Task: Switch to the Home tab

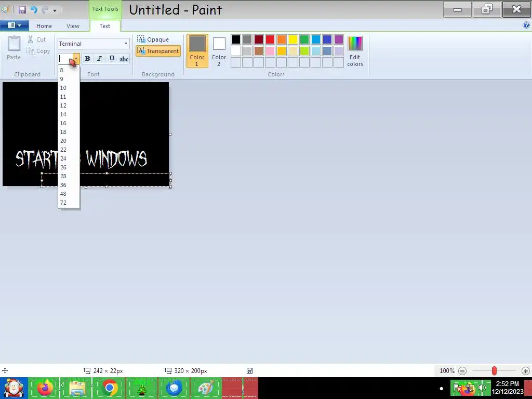Action: point(44,26)
